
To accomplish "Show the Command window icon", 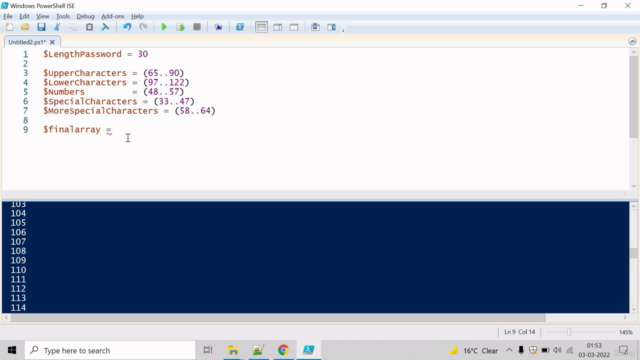I will coord(316,27).
